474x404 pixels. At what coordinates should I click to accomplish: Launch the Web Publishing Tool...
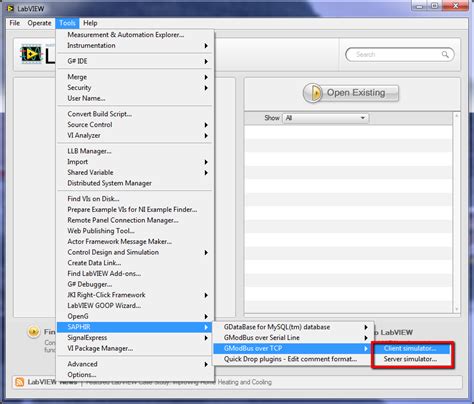[135, 231]
